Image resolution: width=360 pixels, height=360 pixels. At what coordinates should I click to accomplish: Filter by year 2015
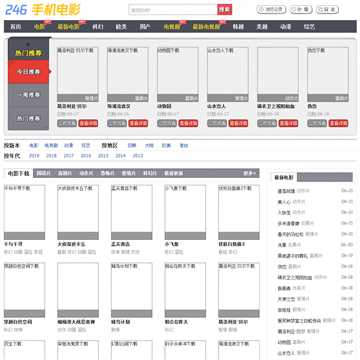(103, 156)
